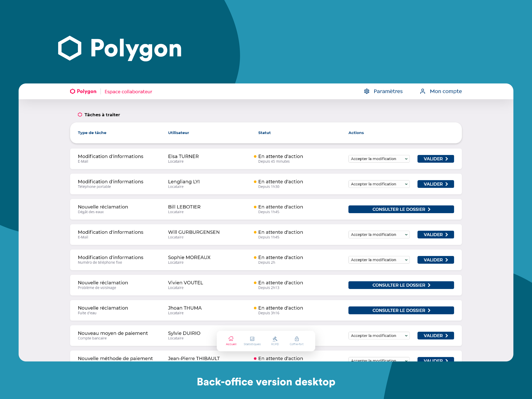Click the Type de tâche column header
Viewport: 532px width, 399px height.
(x=92, y=133)
